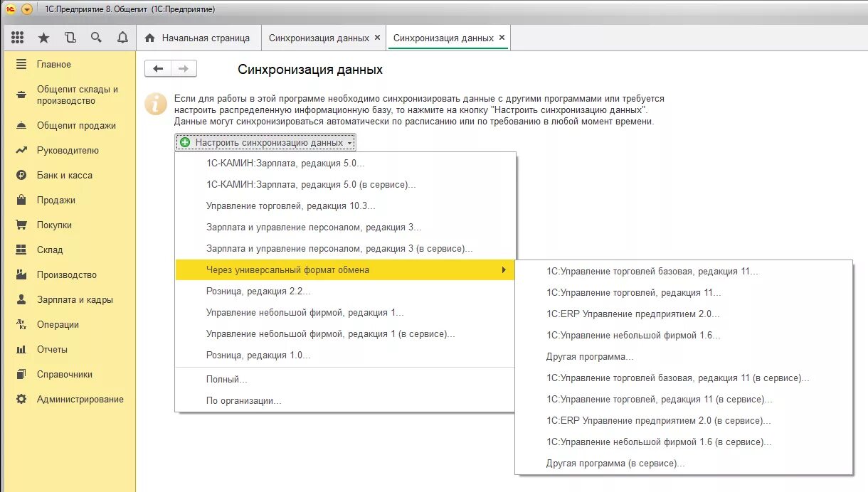
Task: Choose 1С:ERP Управление предприятием 2.0...
Action: [x=683, y=314]
